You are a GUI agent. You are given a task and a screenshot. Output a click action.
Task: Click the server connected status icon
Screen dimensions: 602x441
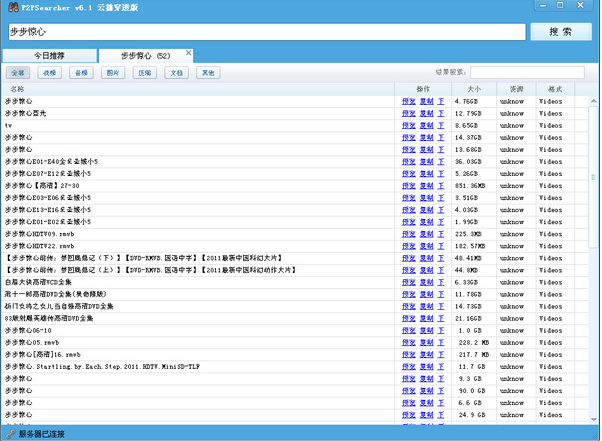[x=10, y=434]
